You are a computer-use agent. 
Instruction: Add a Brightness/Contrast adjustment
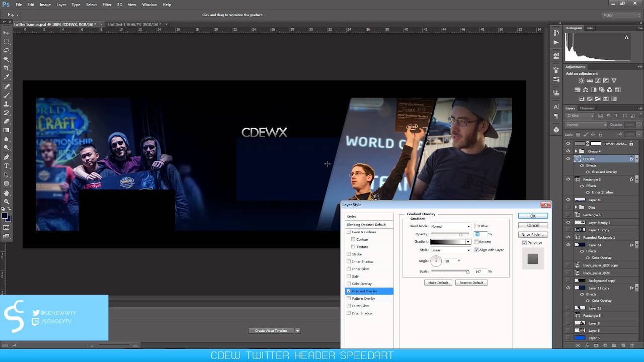(582, 80)
